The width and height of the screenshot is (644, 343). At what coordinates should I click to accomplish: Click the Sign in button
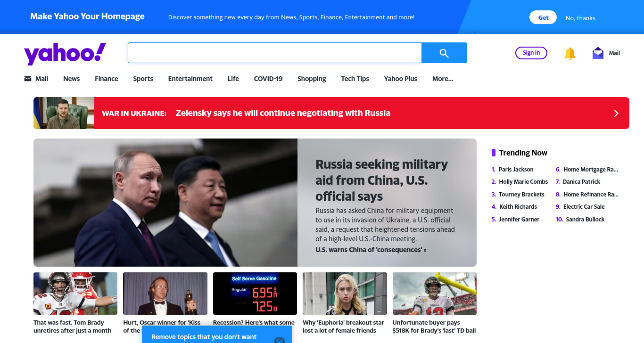tap(531, 53)
